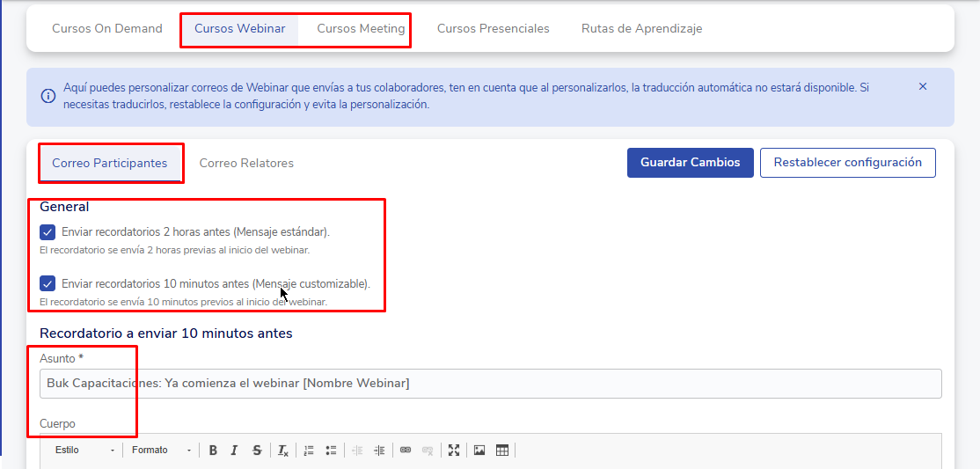Click the remove format icon

tap(283, 451)
